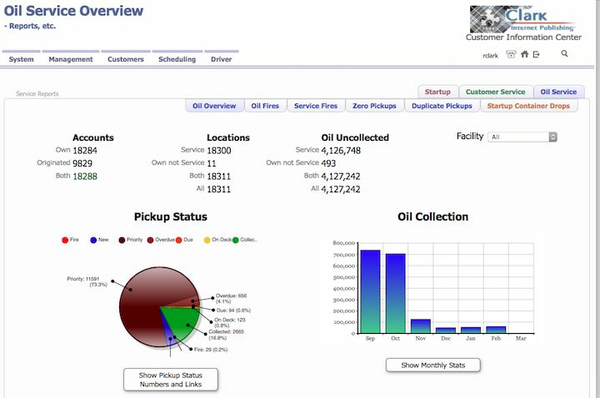Click Accounts Own value 18284
Image resolution: width=600 pixels, height=398 pixels.
coord(85,150)
